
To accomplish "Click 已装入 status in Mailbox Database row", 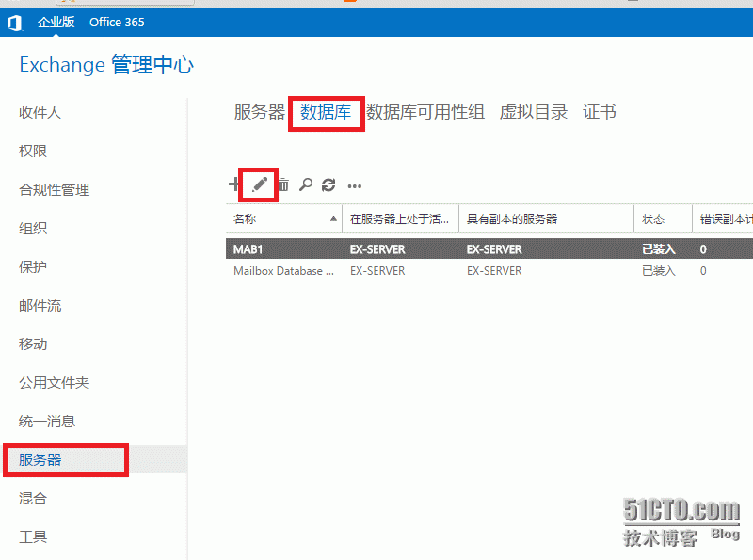I will [658, 271].
